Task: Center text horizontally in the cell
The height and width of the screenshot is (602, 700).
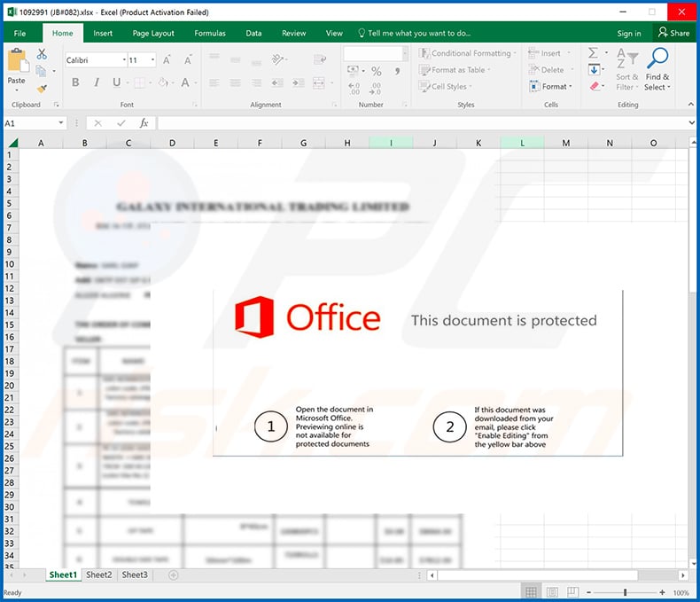Action: pyautogui.click(x=236, y=82)
